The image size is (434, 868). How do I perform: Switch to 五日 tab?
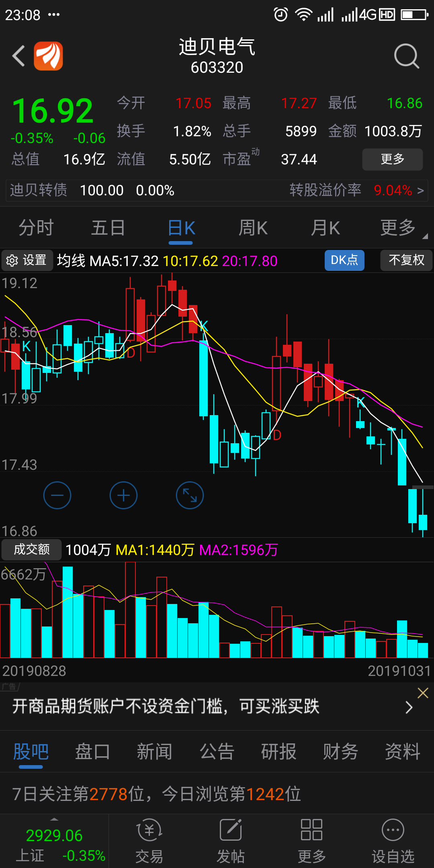[108, 228]
